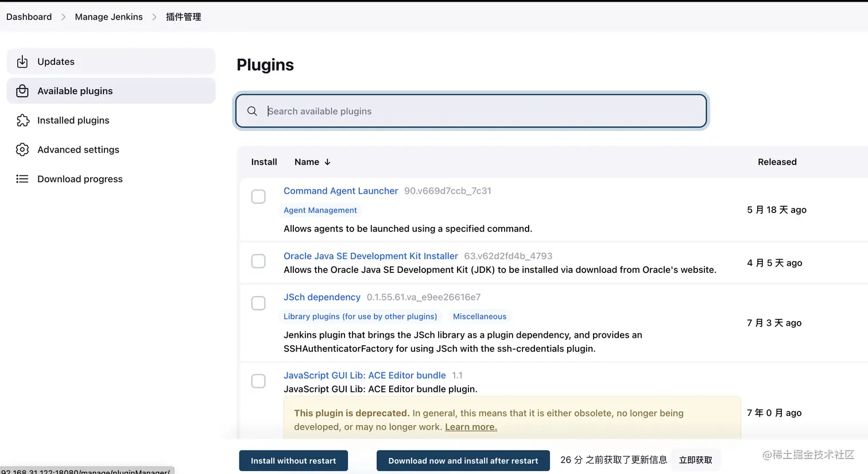Click the Updates download icon in sidebar
868x474 pixels.
[22, 61]
